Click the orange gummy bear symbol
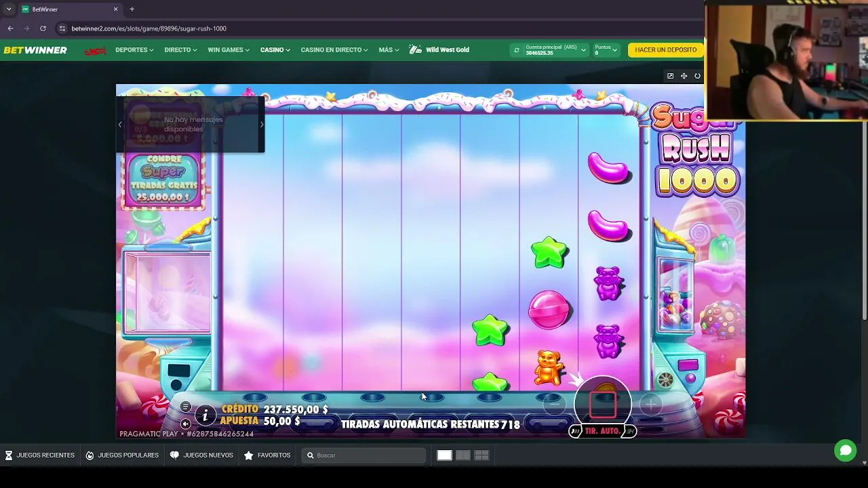The image size is (868, 488). (549, 368)
